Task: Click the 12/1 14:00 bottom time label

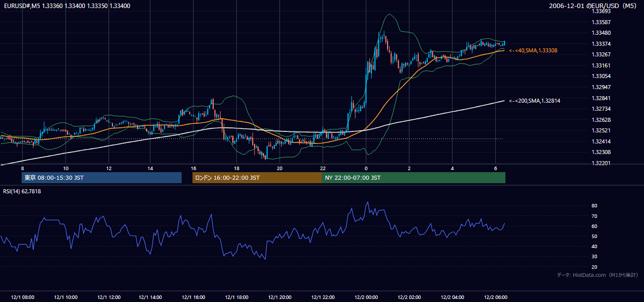Action: pyautogui.click(x=151, y=297)
